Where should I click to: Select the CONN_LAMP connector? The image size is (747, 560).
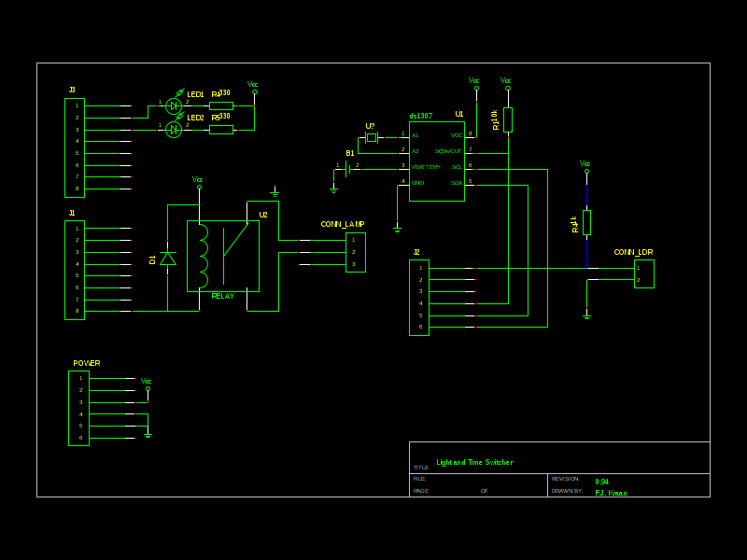(355, 252)
